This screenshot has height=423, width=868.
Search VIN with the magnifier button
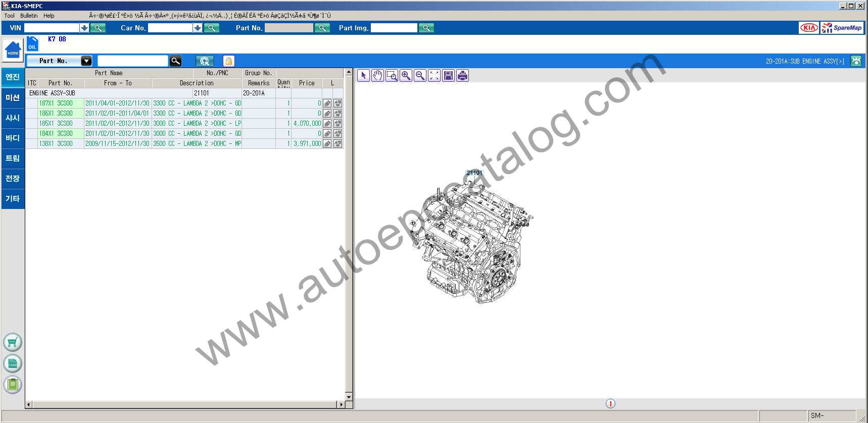click(x=98, y=28)
